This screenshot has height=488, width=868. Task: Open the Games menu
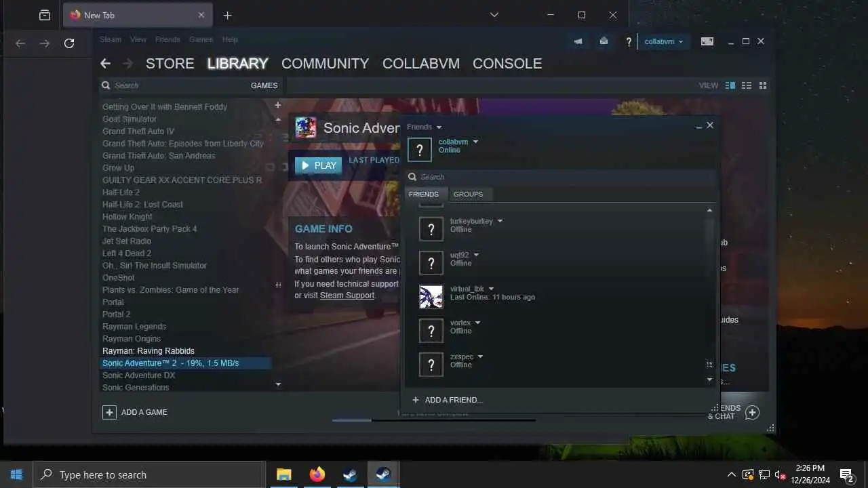(201, 39)
